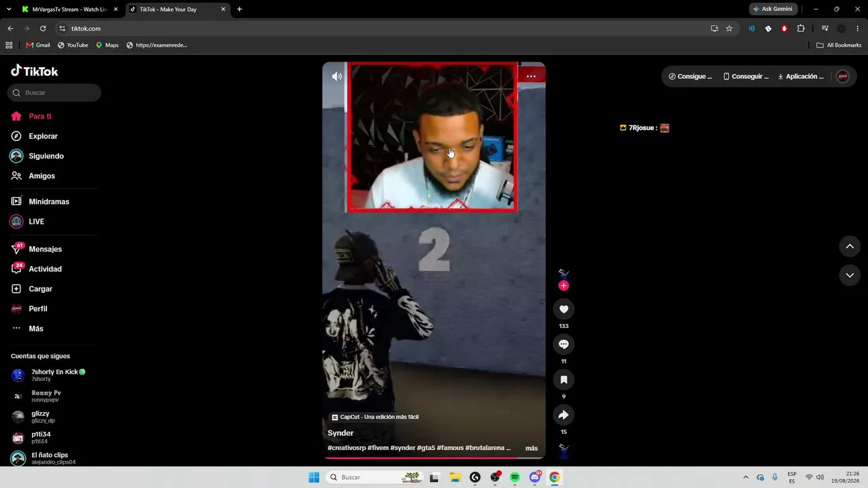Image resolution: width=868 pixels, height=488 pixels.
Task: Skip to the next video
Action: point(850,275)
